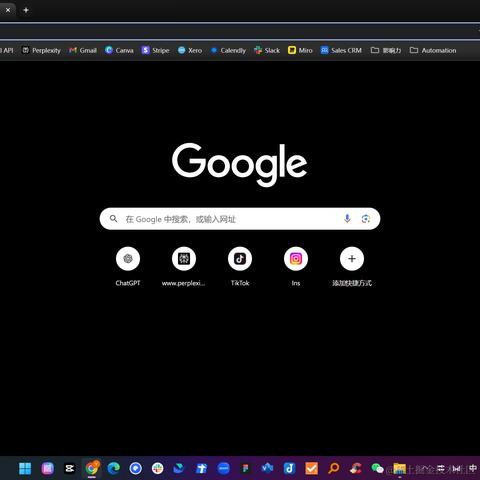Open the Stripe bookmark
Screen dimensions: 480x480
click(156, 50)
